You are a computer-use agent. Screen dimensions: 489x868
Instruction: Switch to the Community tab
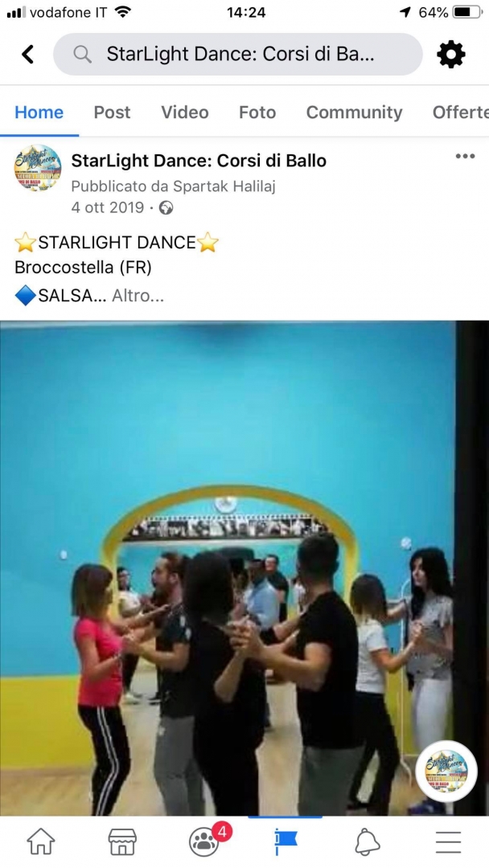(355, 113)
